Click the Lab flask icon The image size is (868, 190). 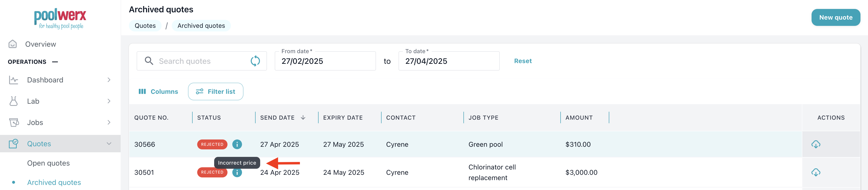(14, 101)
